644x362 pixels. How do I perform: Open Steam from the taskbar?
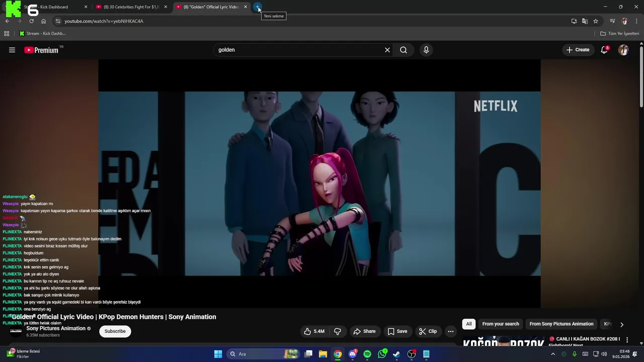[396, 354]
